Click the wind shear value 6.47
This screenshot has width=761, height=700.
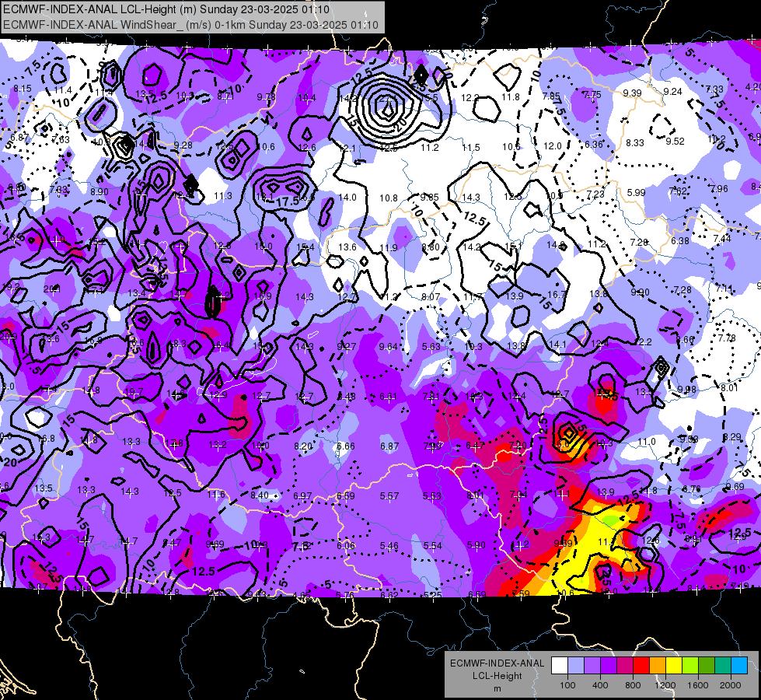click(475, 445)
